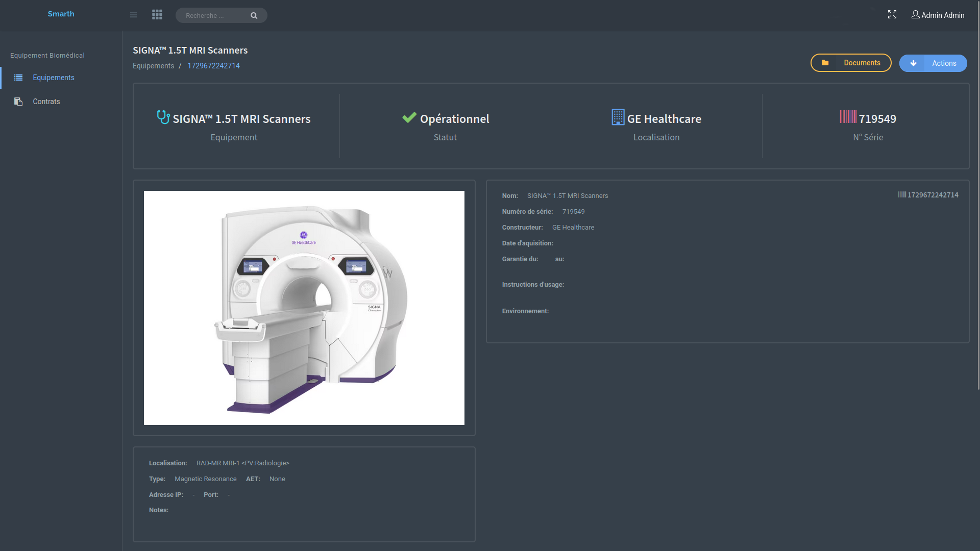980x551 pixels.
Task: Click the folder icon on Documents
Action: 825,63
